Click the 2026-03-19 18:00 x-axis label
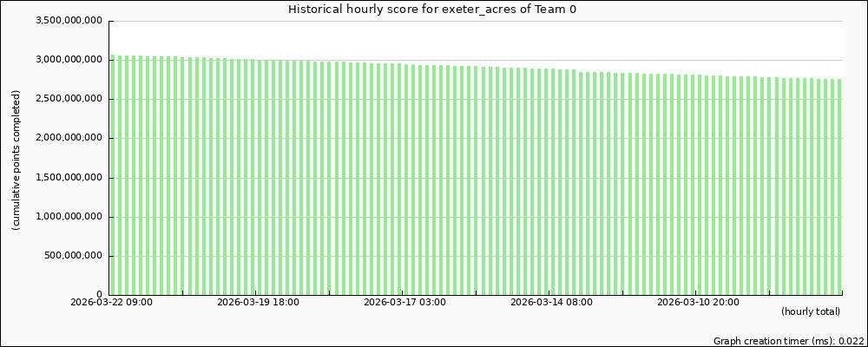Screen dimensions: 868x347 (258, 303)
